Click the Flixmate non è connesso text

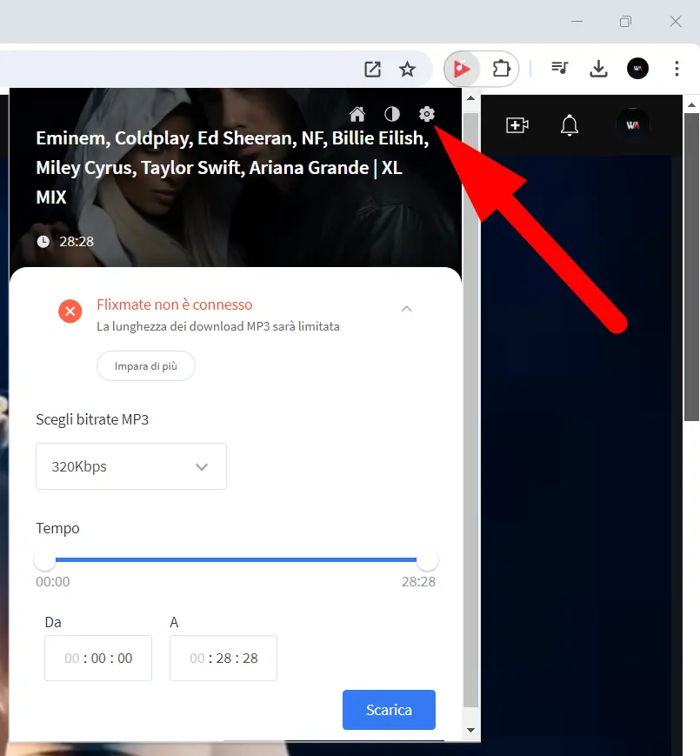pos(175,304)
